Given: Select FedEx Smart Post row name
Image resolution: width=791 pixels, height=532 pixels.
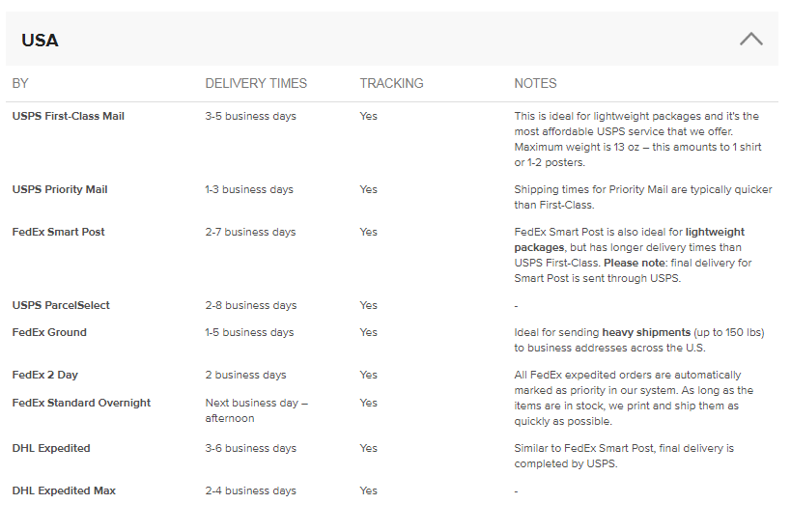Looking at the screenshot, I should pos(58,232).
